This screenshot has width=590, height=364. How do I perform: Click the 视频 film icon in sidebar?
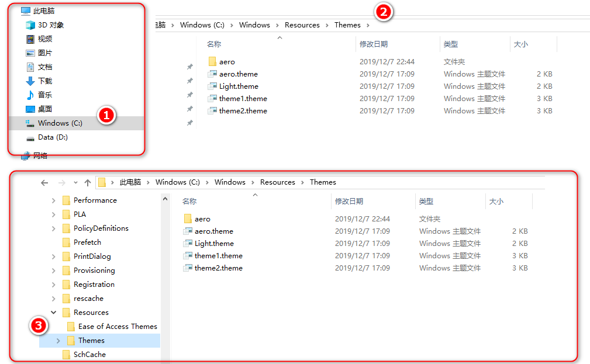30,39
